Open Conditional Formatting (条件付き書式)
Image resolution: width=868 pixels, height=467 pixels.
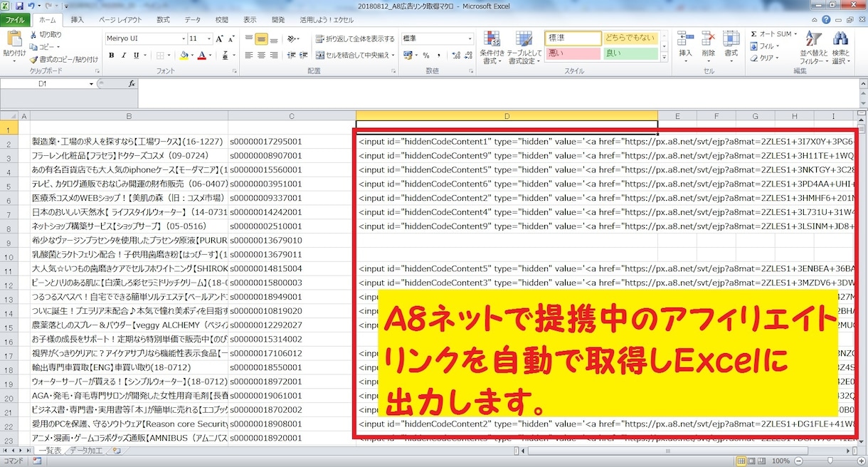point(492,48)
